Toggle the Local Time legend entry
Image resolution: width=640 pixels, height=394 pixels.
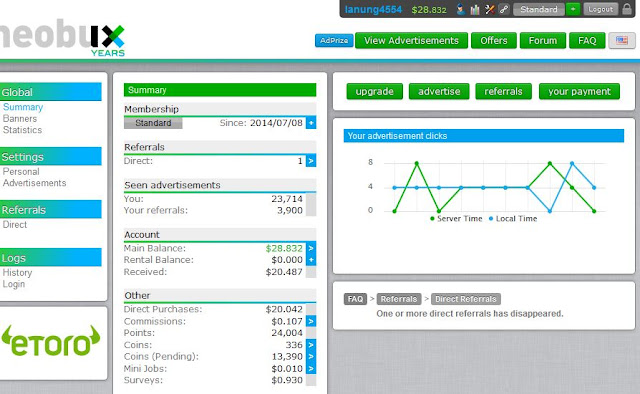(513, 219)
